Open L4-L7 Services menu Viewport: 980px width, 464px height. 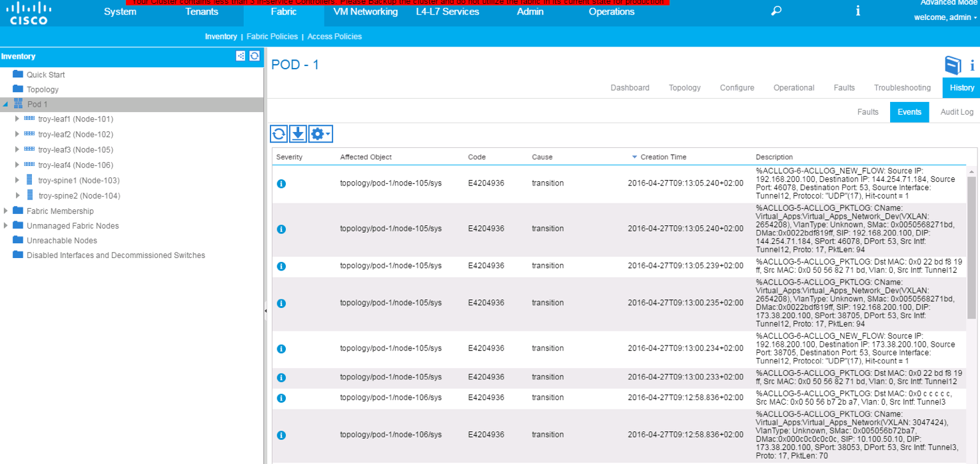click(447, 12)
